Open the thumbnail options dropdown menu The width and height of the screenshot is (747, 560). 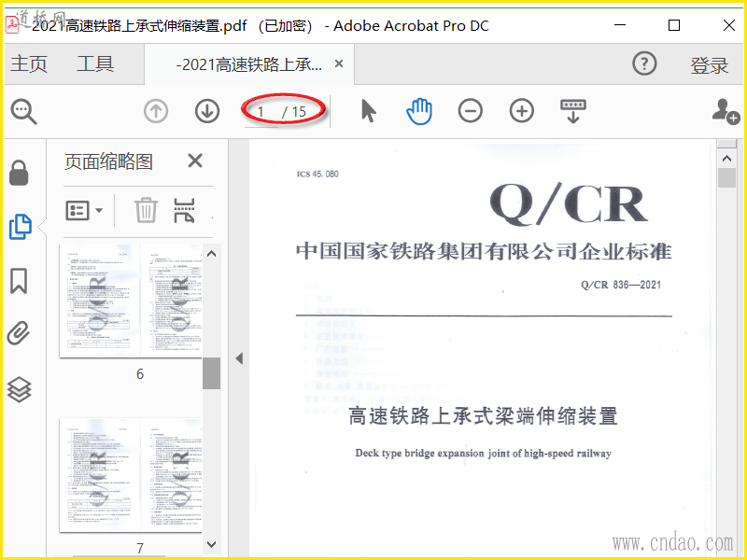coord(84,210)
